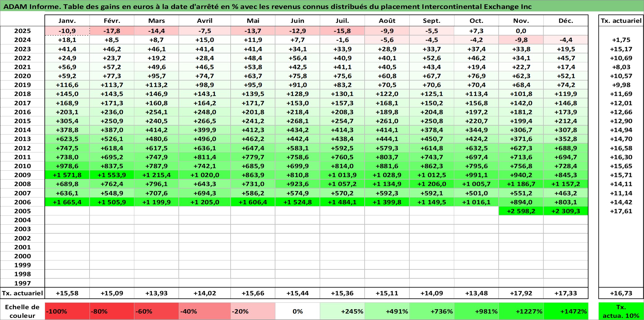This screenshot has height=320, width=644.
Task: Click the 0% white color scale swatch
Action: tap(298, 311)
